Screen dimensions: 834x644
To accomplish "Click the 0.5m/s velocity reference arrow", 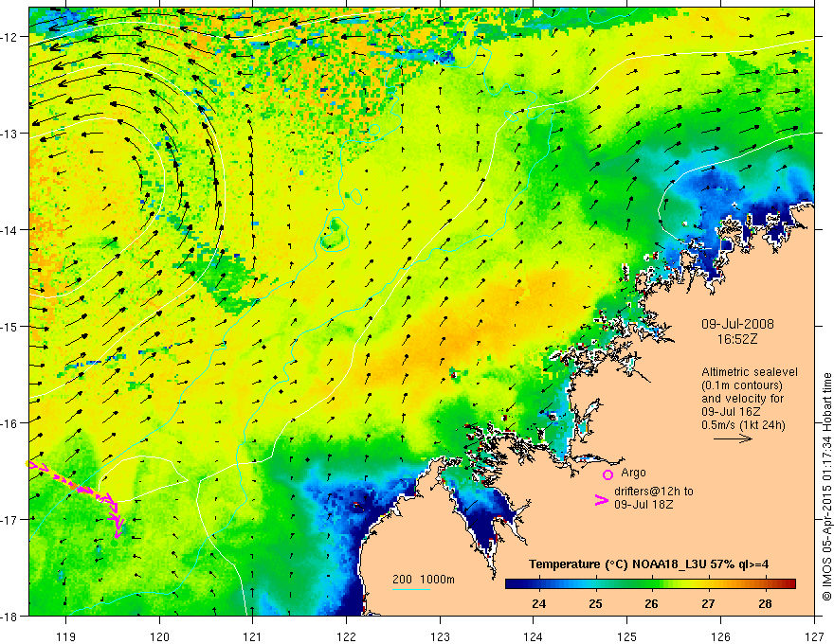I will coord(733,438).
